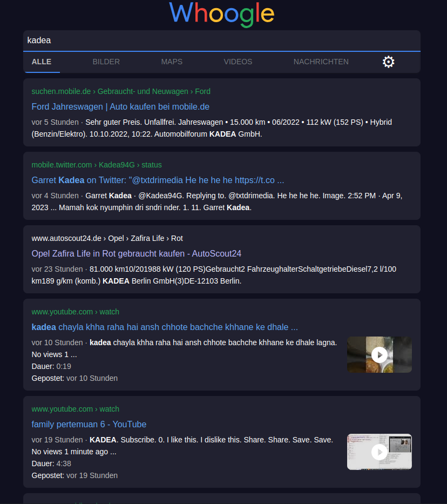Viewport: 447px width, 504px height.
Task: Click 'Gepostet: vor 19 Stunden' text
Action: tap(74, 475)
